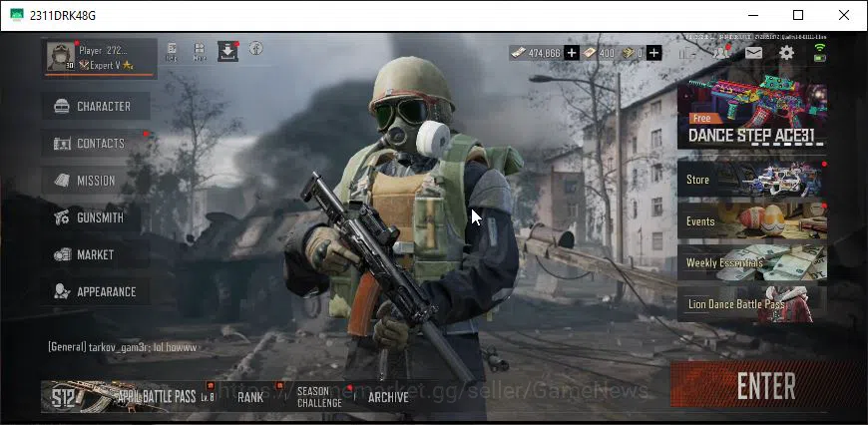Open the General chat message line

122,347
